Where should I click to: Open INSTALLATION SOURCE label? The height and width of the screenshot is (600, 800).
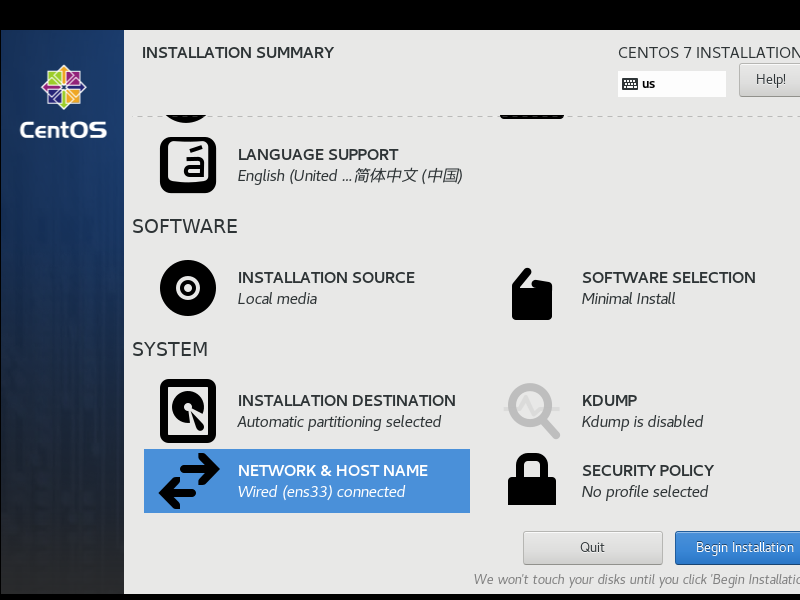tap(326, 278)
